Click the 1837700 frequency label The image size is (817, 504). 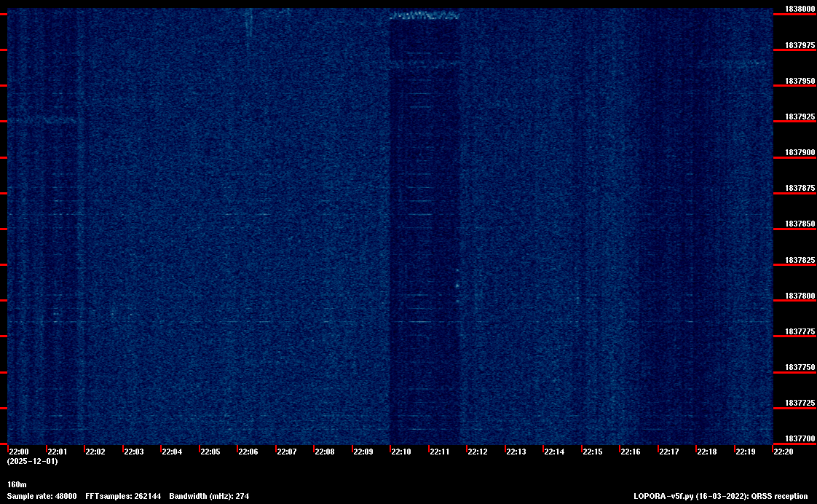tap(800, 439)
